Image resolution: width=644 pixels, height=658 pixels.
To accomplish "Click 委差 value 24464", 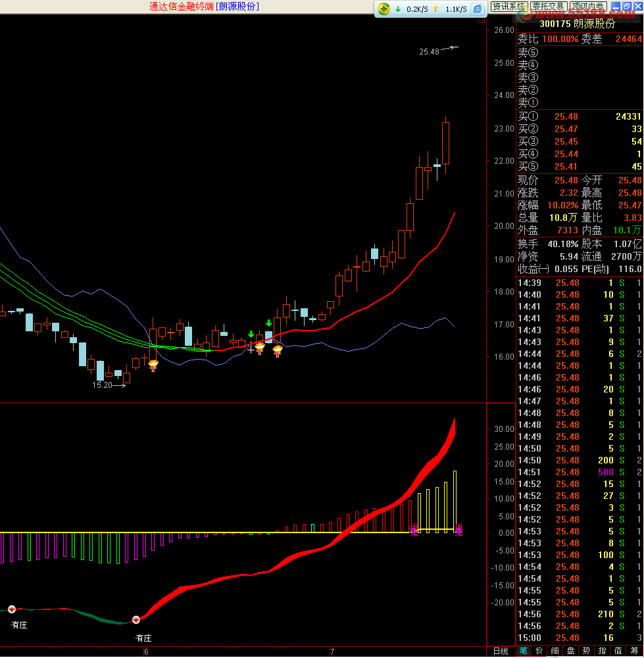I will pos(628,39).
